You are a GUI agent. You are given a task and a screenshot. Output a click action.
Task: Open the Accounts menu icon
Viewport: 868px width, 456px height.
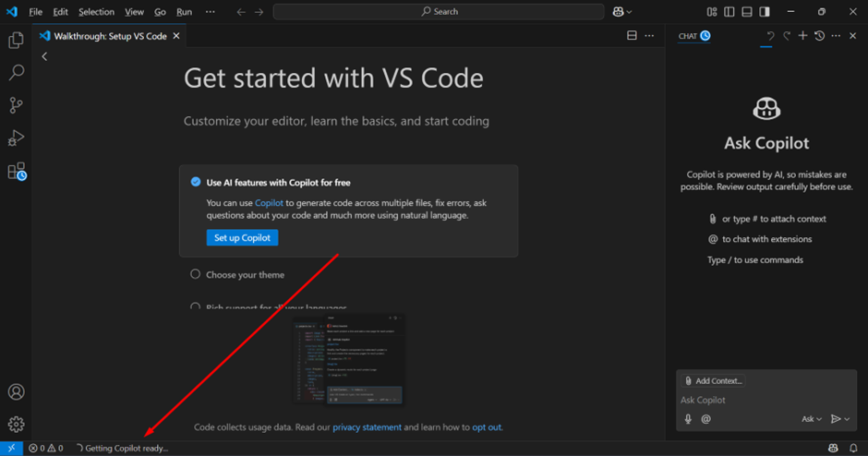point(16,391)
